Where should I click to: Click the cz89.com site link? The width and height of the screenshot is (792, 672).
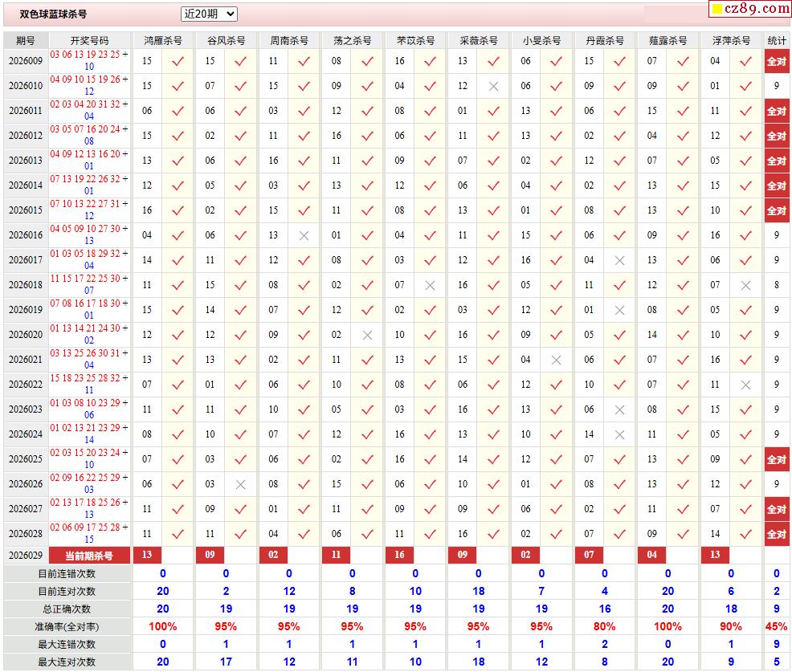(750, 9)
